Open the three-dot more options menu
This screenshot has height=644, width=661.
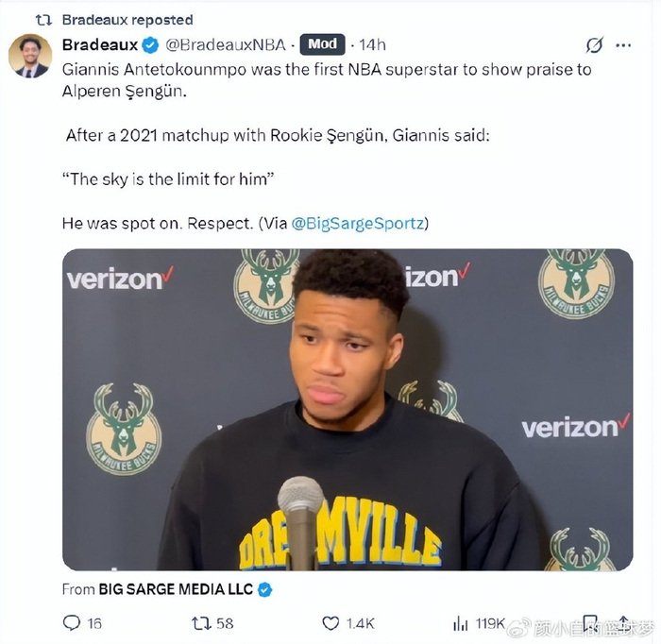623,44
